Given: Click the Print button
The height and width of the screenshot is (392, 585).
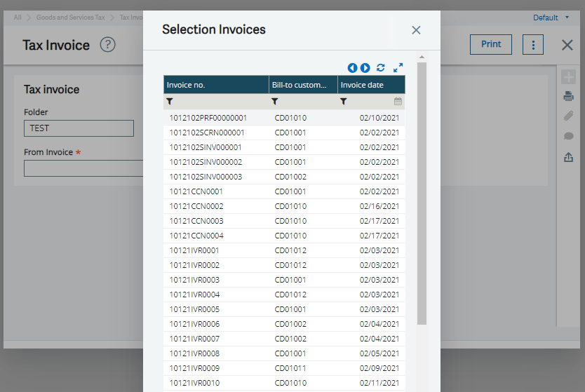Looking at the screenshot, I should (x=490, y=45).
